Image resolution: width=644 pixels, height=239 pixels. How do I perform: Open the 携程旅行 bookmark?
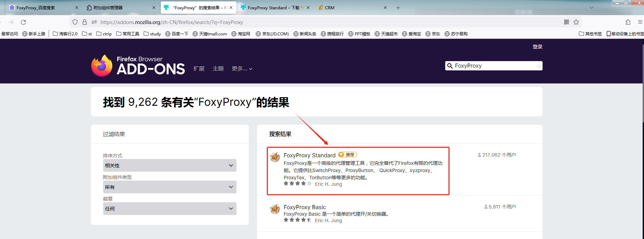332,34
